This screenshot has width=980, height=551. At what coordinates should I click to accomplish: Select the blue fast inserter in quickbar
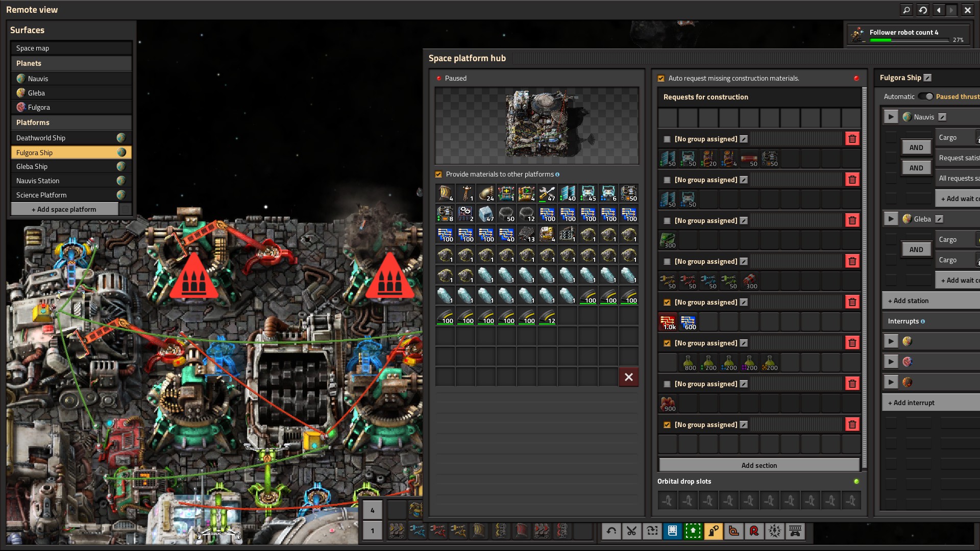click(x=417, y=531)
